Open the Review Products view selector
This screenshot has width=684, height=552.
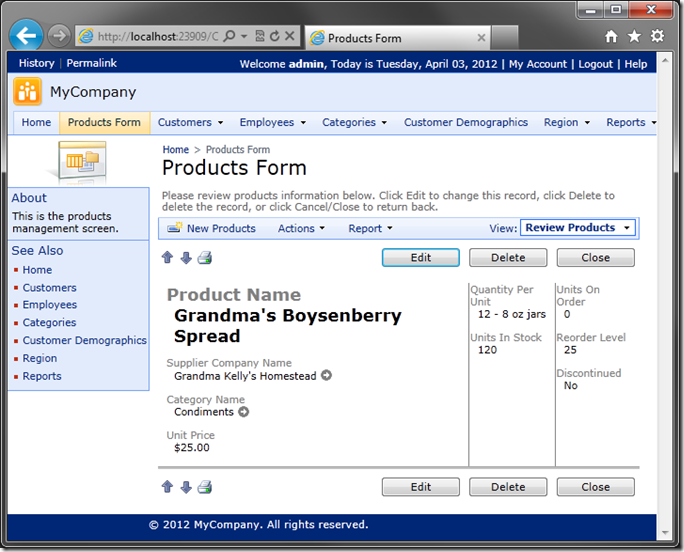pyautogui.click(x=578, y=228)
